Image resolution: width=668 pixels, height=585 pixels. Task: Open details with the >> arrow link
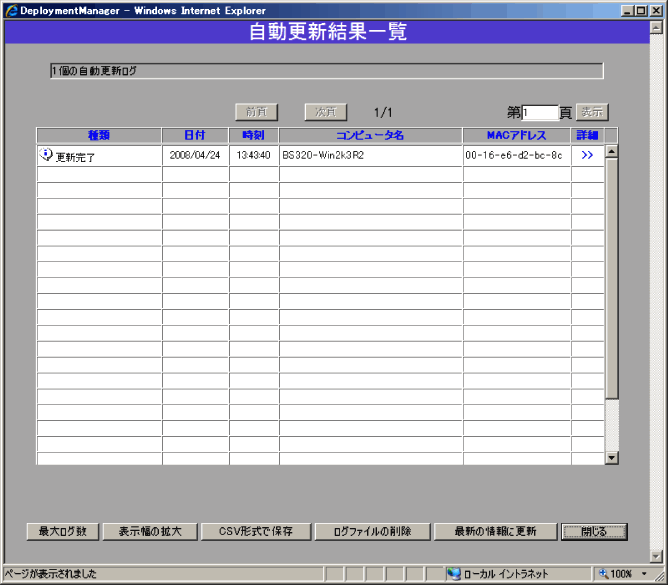pos(587,155)
